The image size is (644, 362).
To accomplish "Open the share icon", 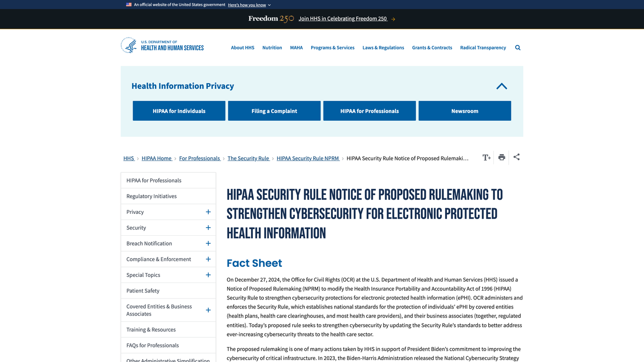I will (x=517, y=157).
